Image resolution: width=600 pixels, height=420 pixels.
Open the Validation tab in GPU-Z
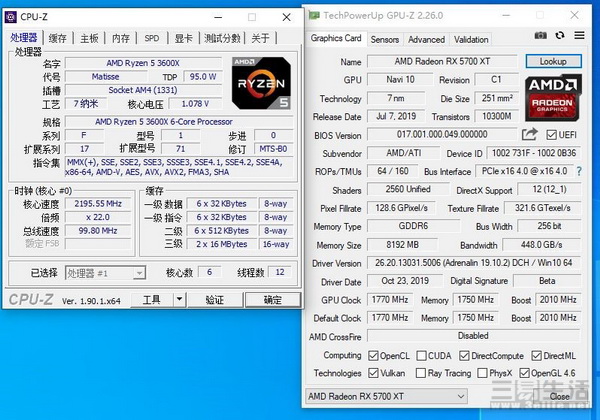471,39
